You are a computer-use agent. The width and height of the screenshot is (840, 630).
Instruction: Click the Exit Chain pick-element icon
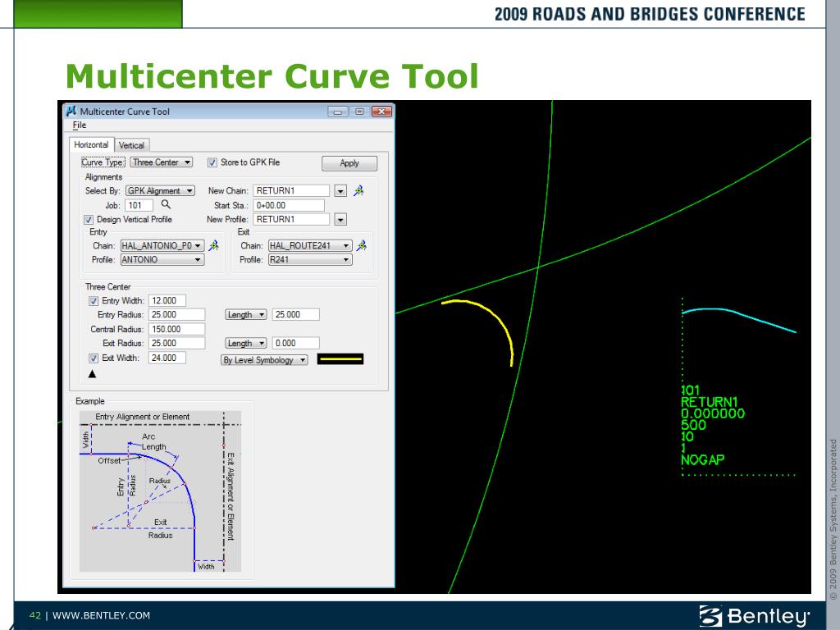pyautogui.click(x=362, y=245)
